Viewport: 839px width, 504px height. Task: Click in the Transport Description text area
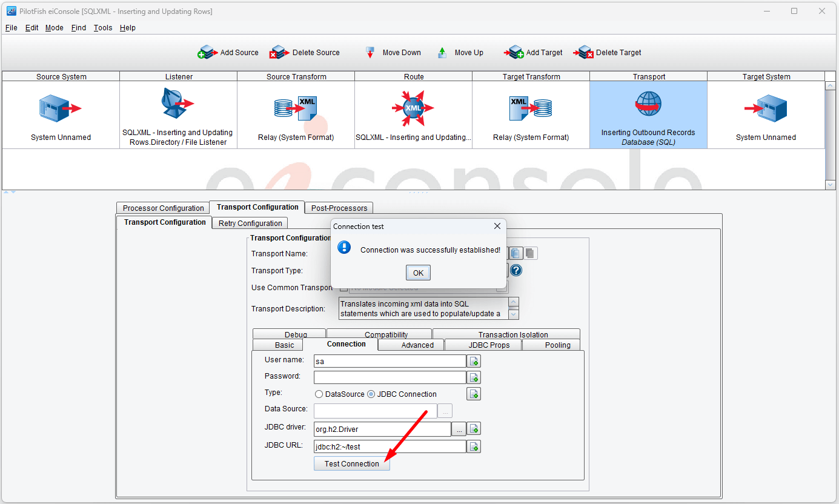coord(423,308)
